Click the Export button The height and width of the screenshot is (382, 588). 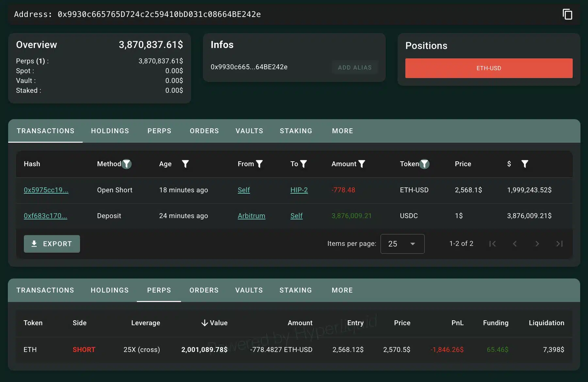click(52, 244)
